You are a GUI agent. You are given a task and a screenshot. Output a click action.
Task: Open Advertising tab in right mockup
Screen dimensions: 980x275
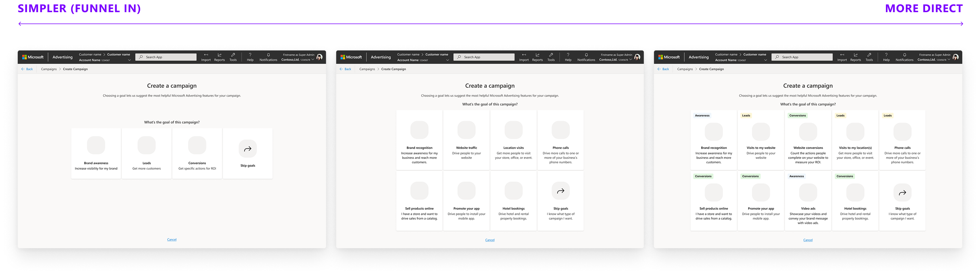[698, 57]
